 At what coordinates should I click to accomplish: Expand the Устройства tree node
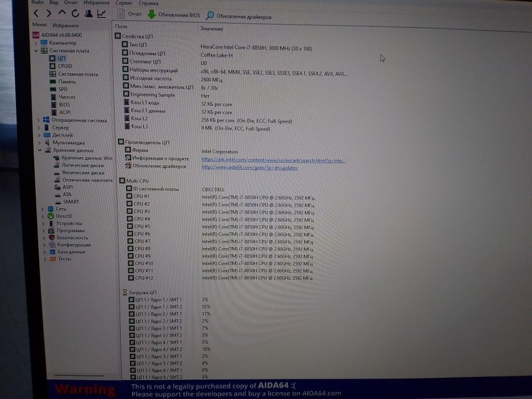tap(43, 223)
